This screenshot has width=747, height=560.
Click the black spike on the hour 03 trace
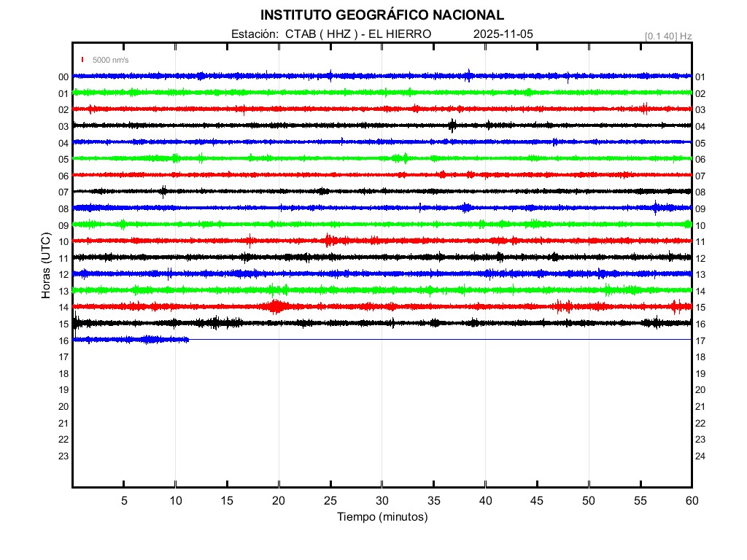[452, 125]
